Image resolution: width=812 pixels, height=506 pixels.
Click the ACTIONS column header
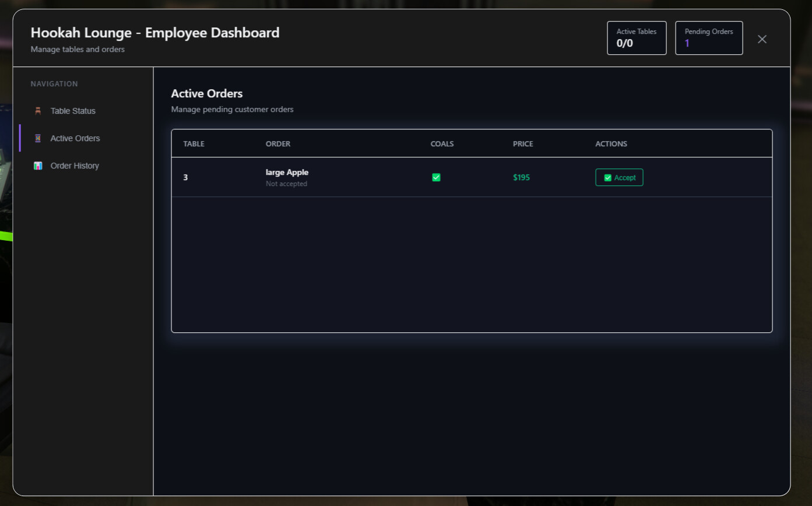point(611,144)
